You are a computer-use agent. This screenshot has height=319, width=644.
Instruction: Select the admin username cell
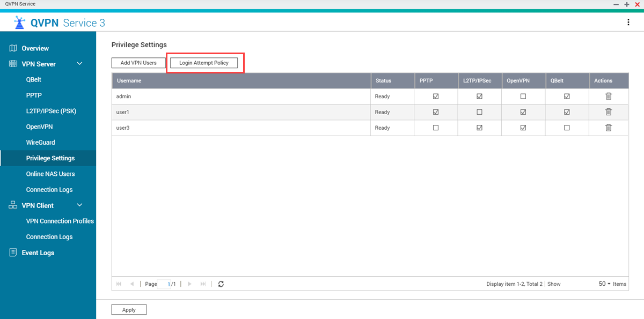click(241, 97)
